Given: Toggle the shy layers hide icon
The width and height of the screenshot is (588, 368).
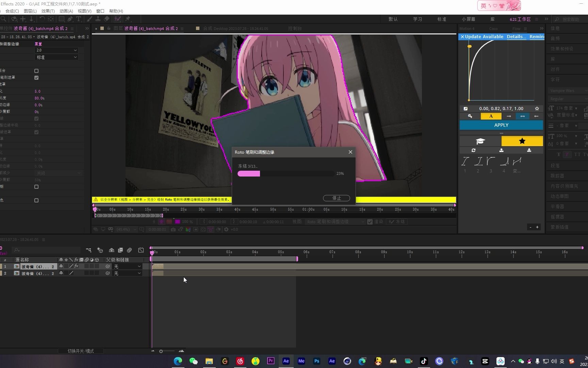Looking at the screenshot, I should (111, 250).
